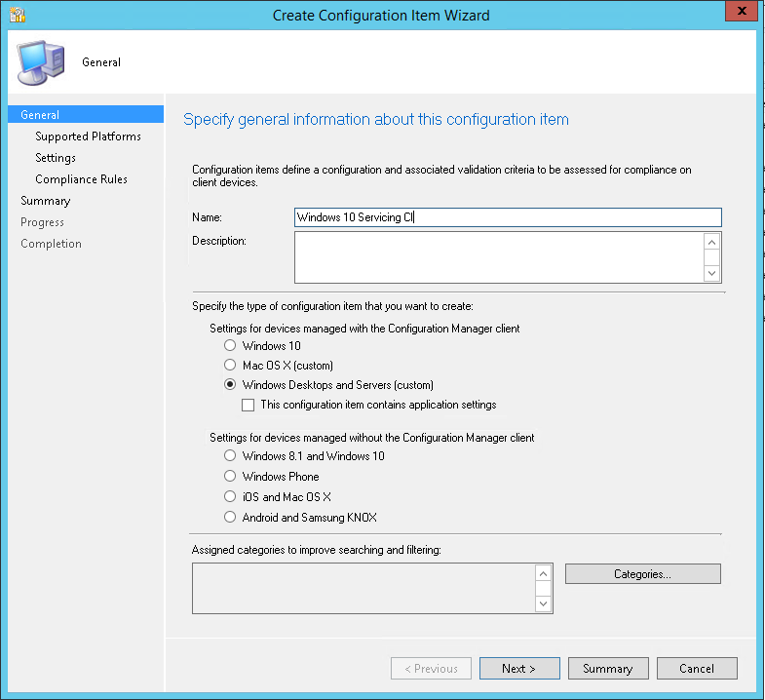Click the computer icon in the General header
This screenshot has height=700, width=765.
pos(41,63)
